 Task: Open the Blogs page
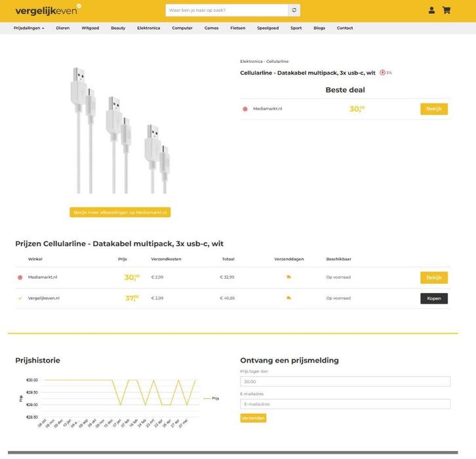[x=319, y=28]
